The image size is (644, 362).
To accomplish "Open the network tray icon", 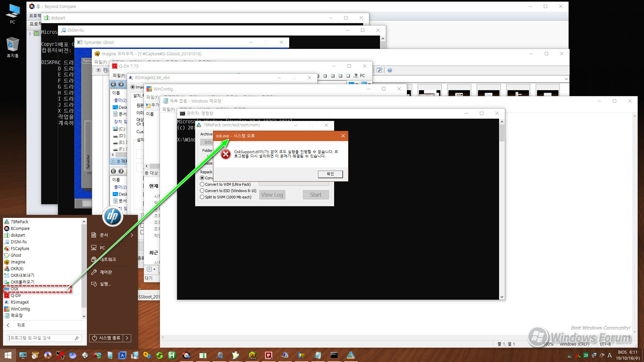I will (594, 355).
